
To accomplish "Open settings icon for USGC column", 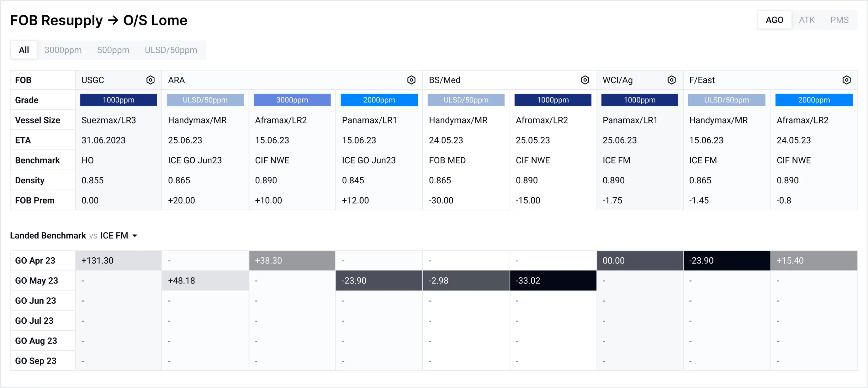I will point(150,80).
